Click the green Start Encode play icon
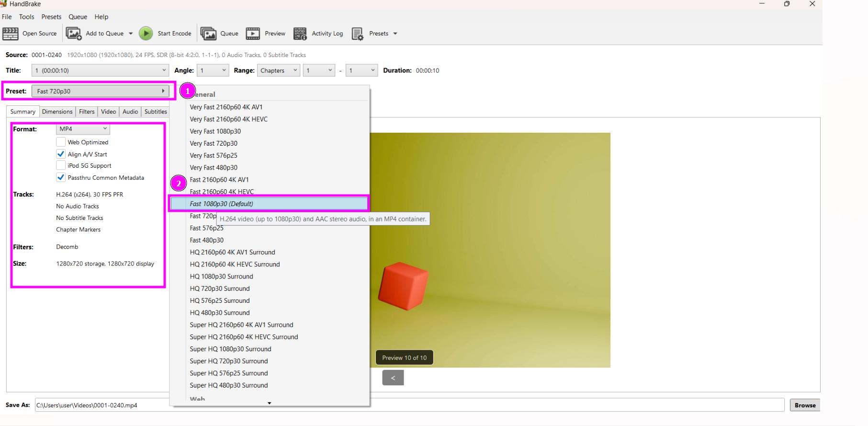The image size is (868, 426). click(x=146, y=34)
